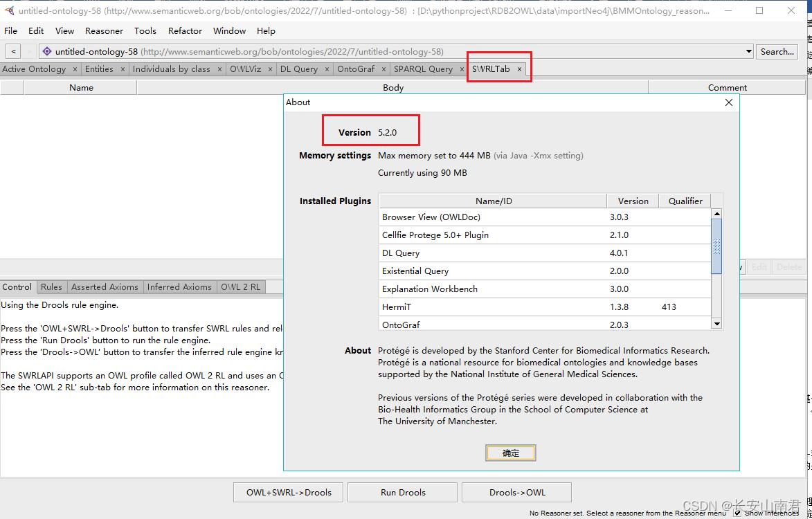Switch to the OntoGraf tab
The width and height of the screenshot is (812, 519).
[356, 69]
